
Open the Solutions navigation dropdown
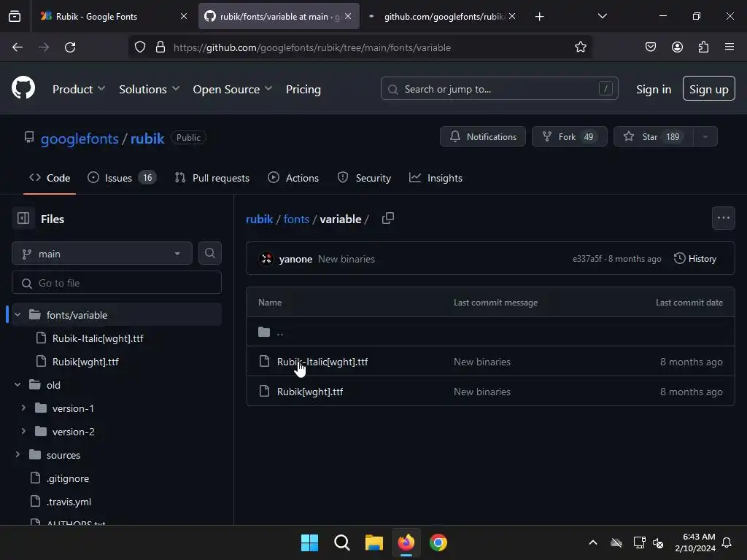[149, 89]
